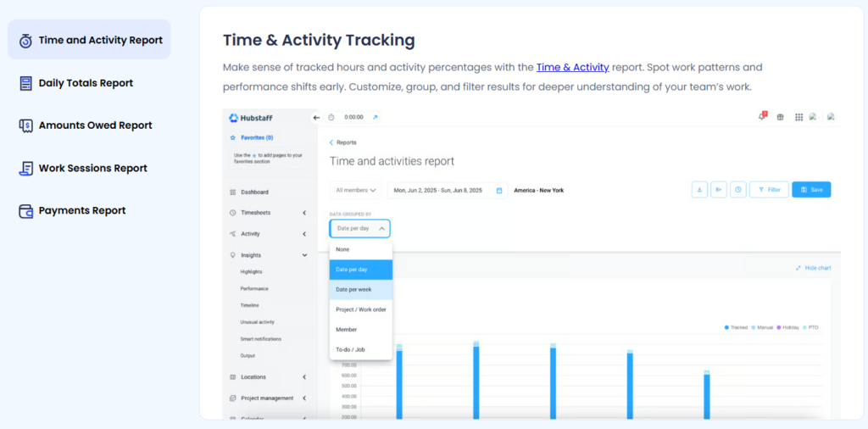Open the notifications bell
Viewport: 868px width, 429px height.
tap(762, 117)
